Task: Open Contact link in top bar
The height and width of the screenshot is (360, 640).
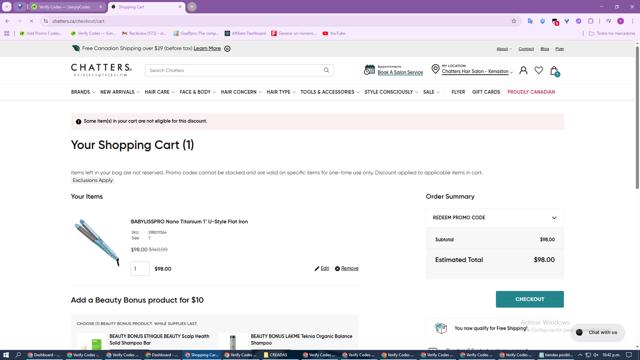Action: pos(526,49)
